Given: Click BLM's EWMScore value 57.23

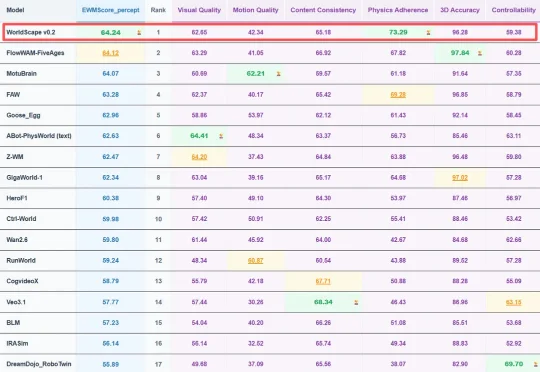Looking at the screenshot, I should click(111, 323).
